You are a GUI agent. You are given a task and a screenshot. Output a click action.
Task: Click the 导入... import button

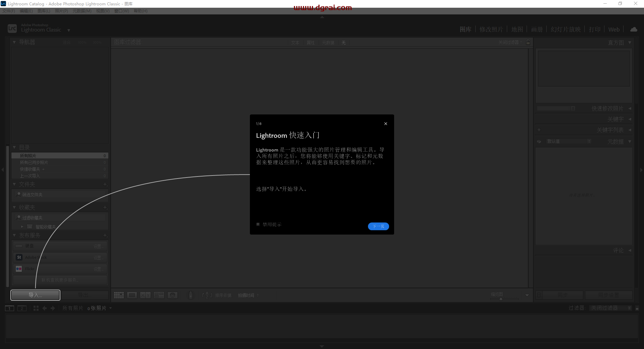36,295
